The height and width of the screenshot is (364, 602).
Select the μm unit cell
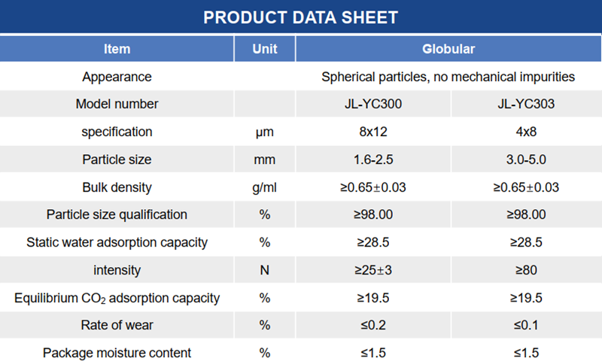(x=264, y=132)
